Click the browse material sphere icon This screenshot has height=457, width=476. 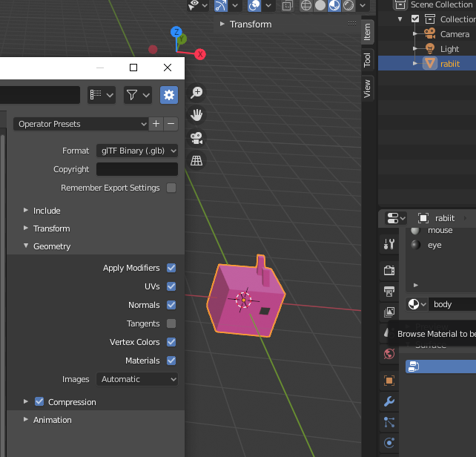tap(417, 304)
